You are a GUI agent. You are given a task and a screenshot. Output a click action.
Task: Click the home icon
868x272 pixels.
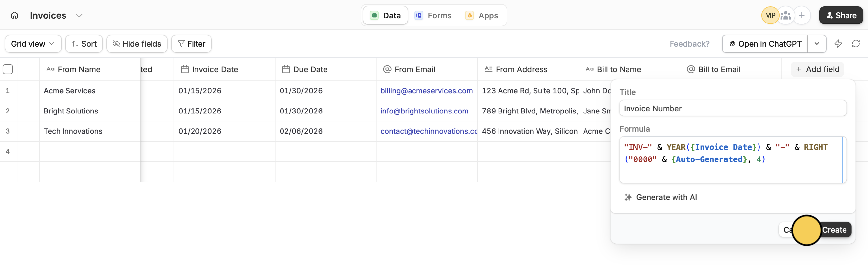coord(14,15)
